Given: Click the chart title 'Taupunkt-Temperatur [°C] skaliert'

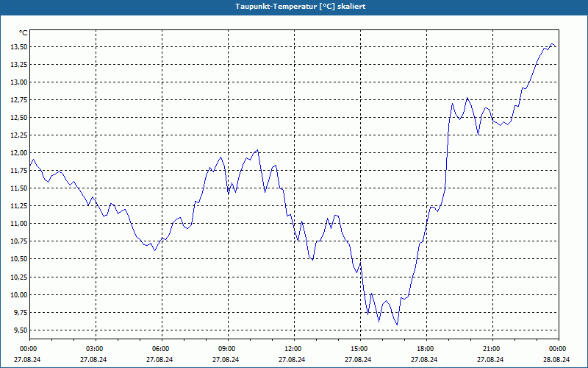Looking at the screenshot, I should click(301, 7).
